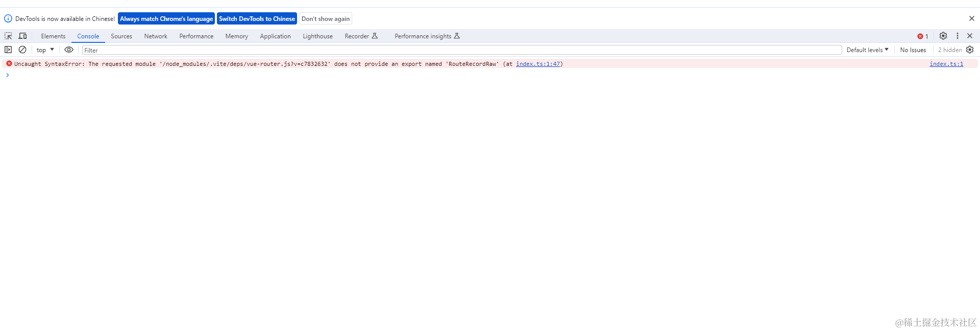The image size is (980, 331).
Task: Switch to the Lighthouse tab
Action: coord(317,36)
